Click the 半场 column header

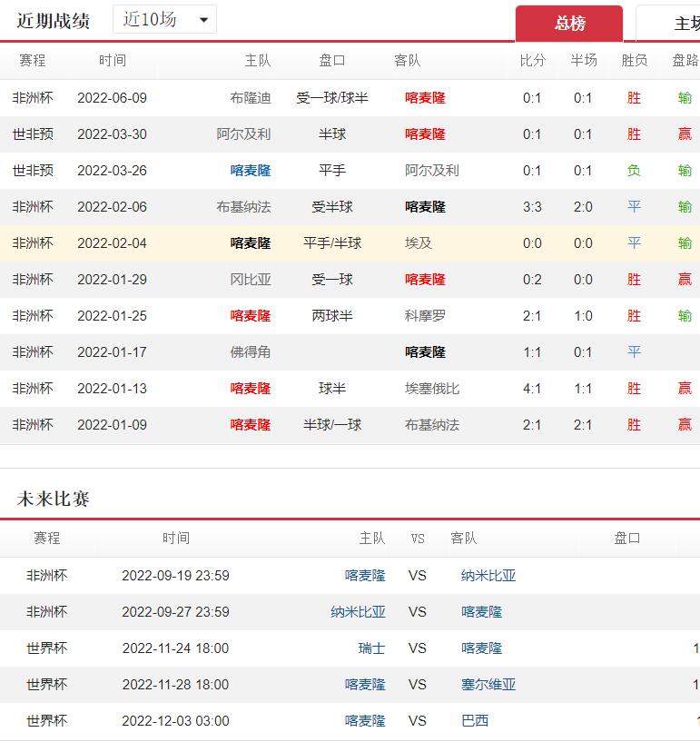584,61
